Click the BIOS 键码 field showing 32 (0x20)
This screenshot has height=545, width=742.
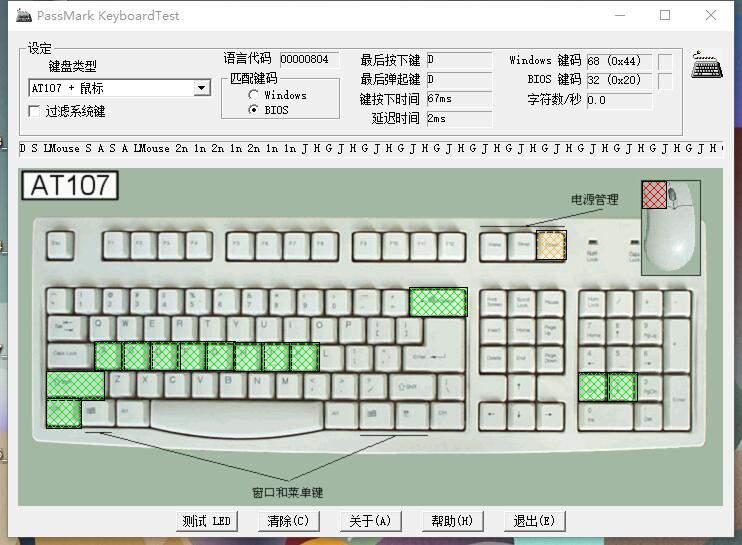tap(619, 80)
